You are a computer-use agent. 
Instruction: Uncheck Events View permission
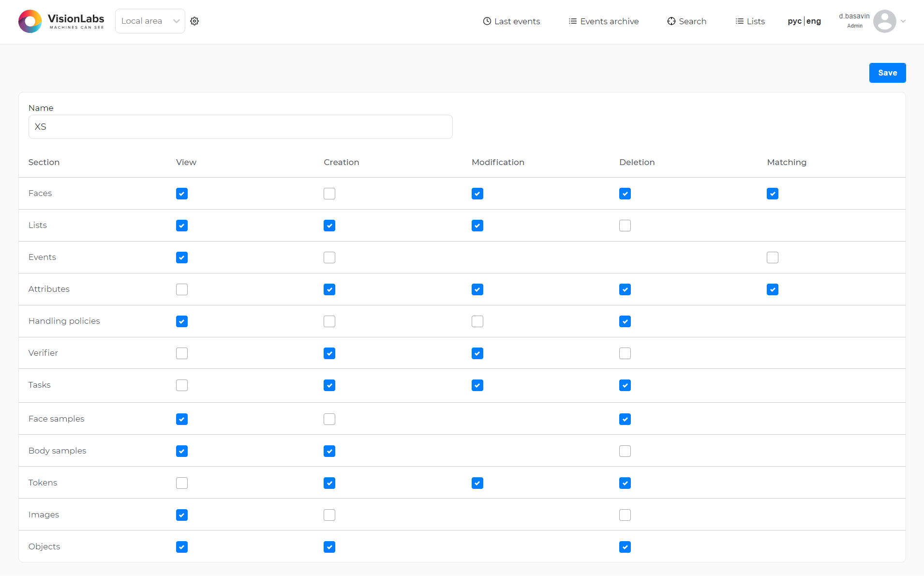tap(182, 258)
